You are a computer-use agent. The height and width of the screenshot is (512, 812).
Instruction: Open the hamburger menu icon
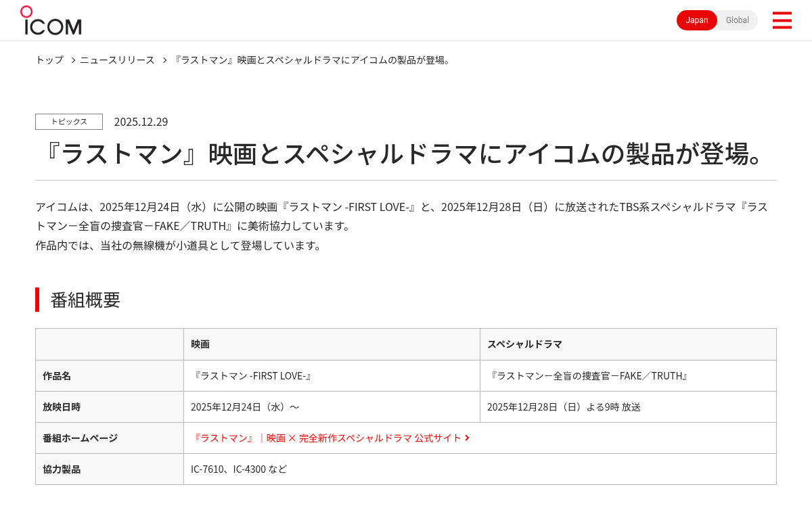[782, 20]
